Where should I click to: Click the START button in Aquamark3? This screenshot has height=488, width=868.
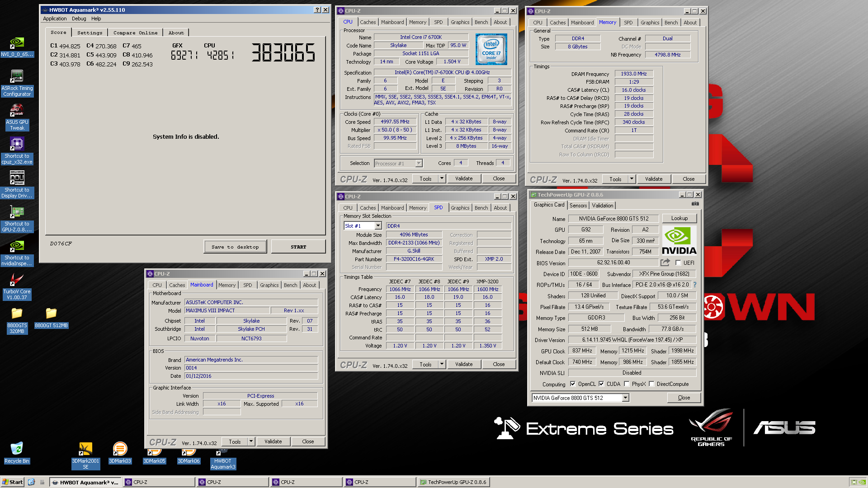pyautogui.click(x=298, y=247)
